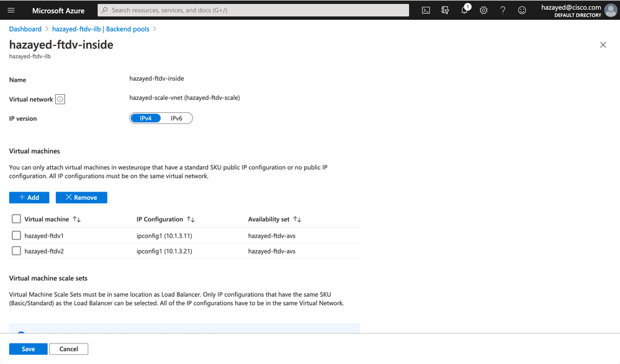
Task: Focus the Search resources search box
Action: (253, 11)
